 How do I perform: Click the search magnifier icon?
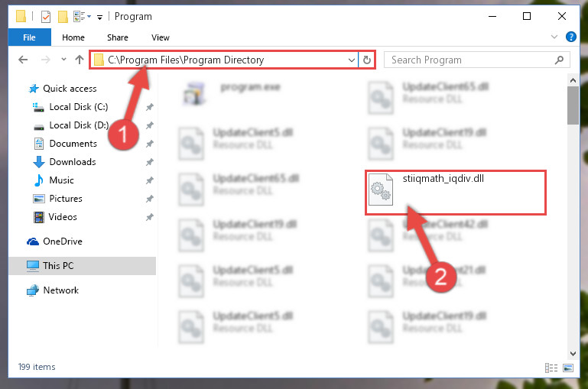tap(559, 60)
